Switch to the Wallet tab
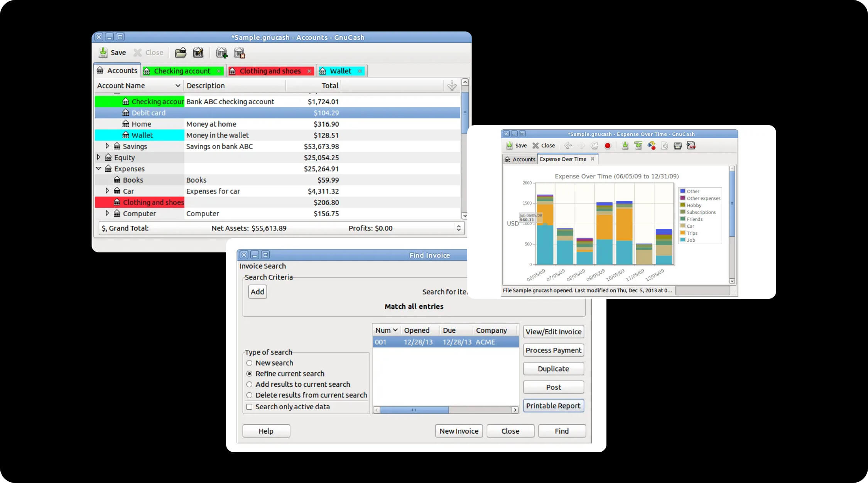Screen dimensions: 868x483 point(341,71)
